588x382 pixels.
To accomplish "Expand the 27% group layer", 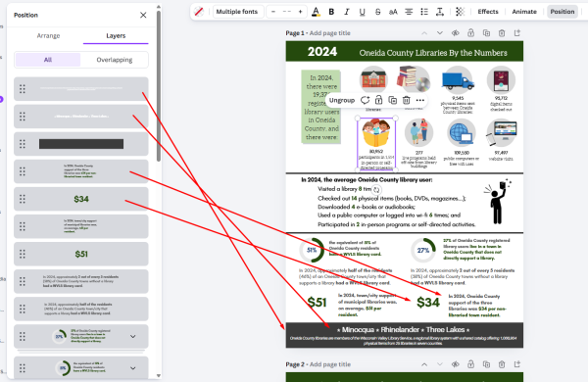I will pyautogui.click(x=132, y=336).
